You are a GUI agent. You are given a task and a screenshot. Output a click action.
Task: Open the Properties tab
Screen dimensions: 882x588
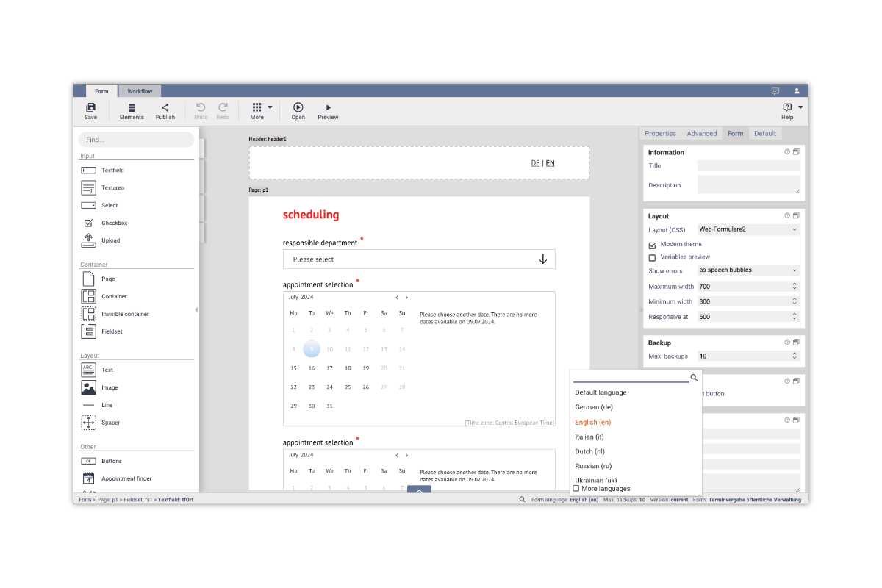click(660, 134)
